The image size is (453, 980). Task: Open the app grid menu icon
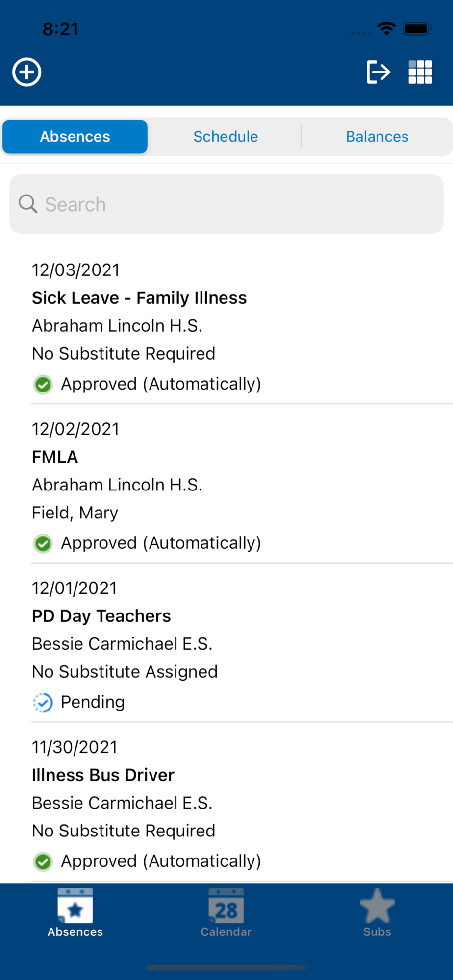(420, 72)
